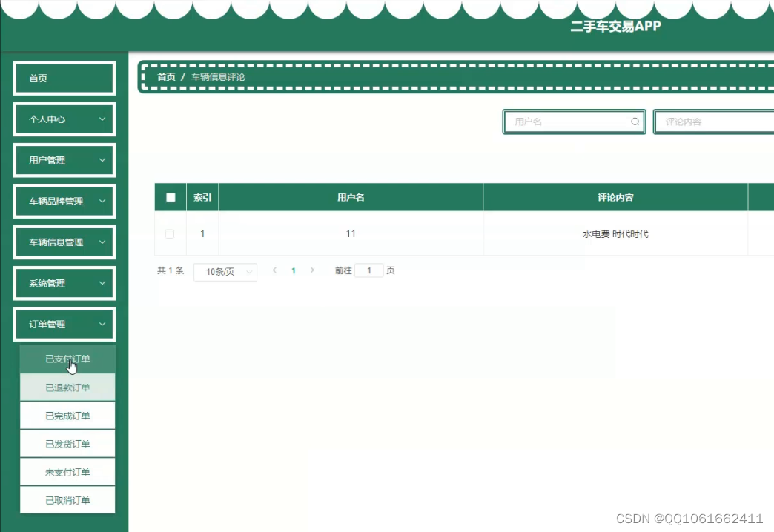This screenshot has width=774, height=532.
Task: Expand the 用户管理 sidebar menu
Action: click(64, 159)
